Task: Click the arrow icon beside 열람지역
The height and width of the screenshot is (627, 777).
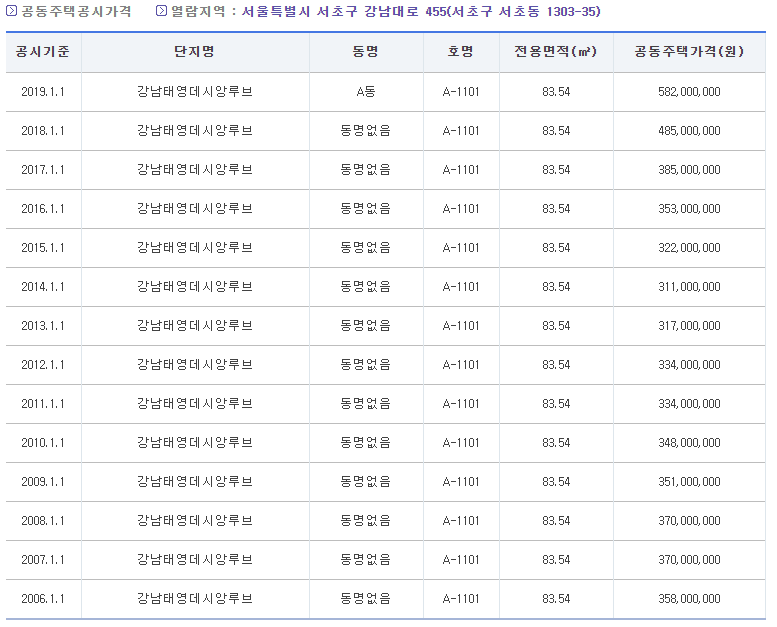Action: 162,11
